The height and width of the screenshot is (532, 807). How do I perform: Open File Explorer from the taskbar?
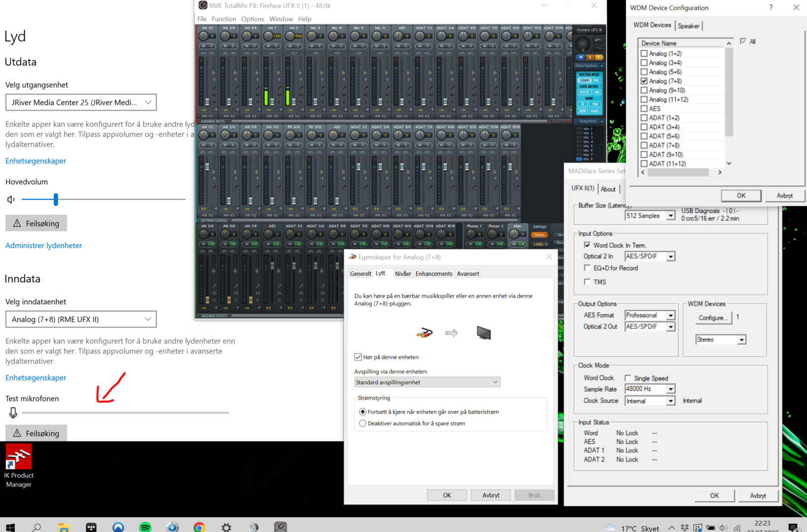64,527
